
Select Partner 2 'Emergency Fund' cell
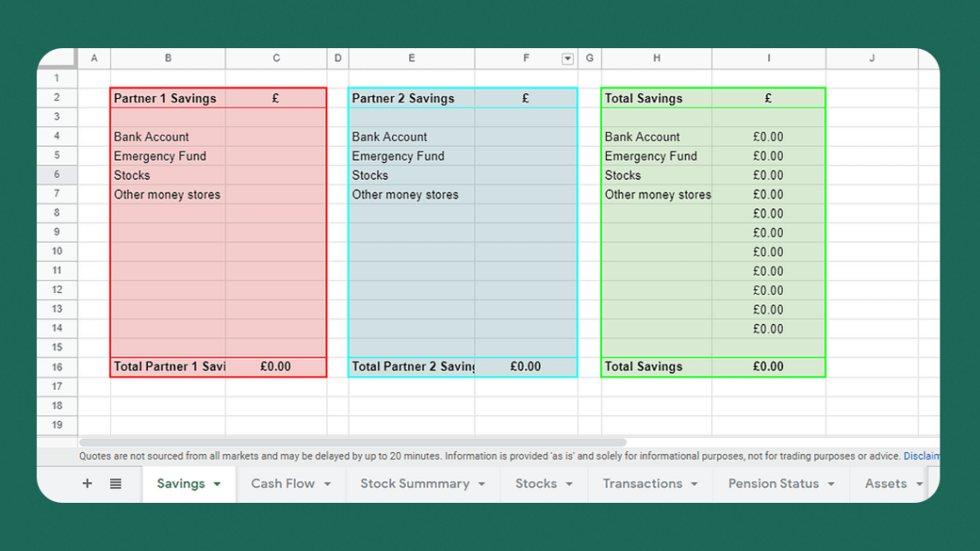(412, 156)
